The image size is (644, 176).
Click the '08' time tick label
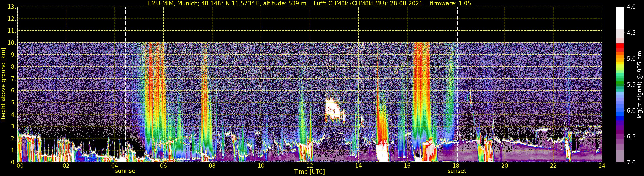click(x=212, y=166)
